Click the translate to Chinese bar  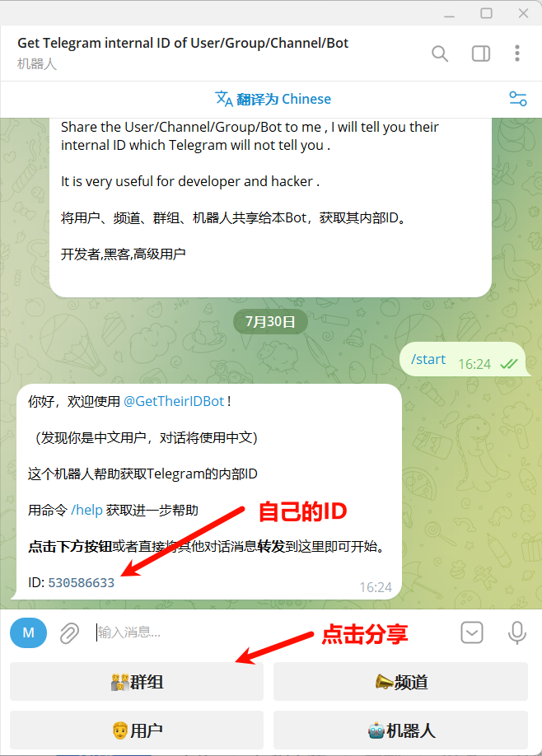coord(273,100)
